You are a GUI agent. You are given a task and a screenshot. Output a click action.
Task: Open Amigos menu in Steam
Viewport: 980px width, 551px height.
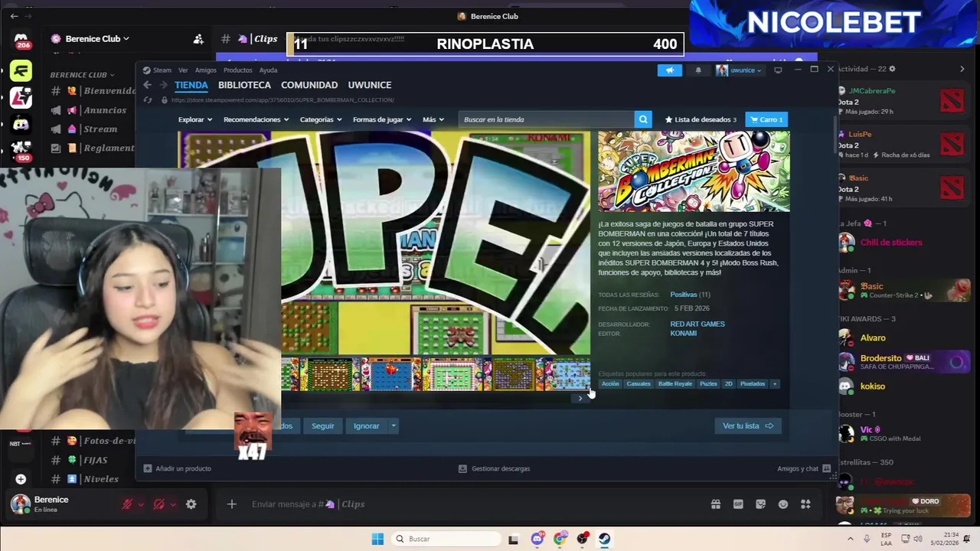tap(205, 70)
